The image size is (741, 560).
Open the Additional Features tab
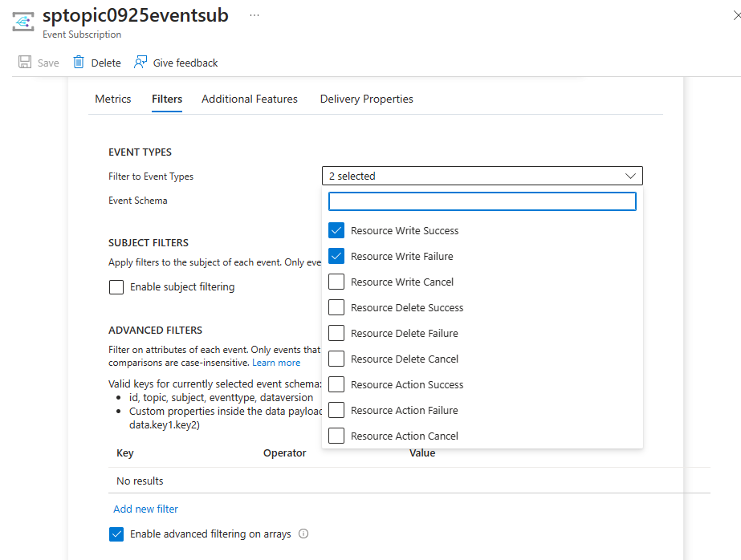pyautogui.click(x=250, y=99)
